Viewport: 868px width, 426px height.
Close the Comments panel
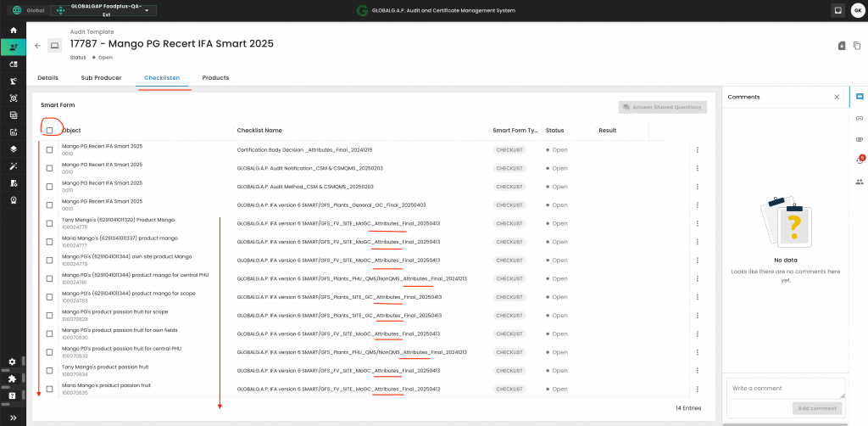(837, 97)
